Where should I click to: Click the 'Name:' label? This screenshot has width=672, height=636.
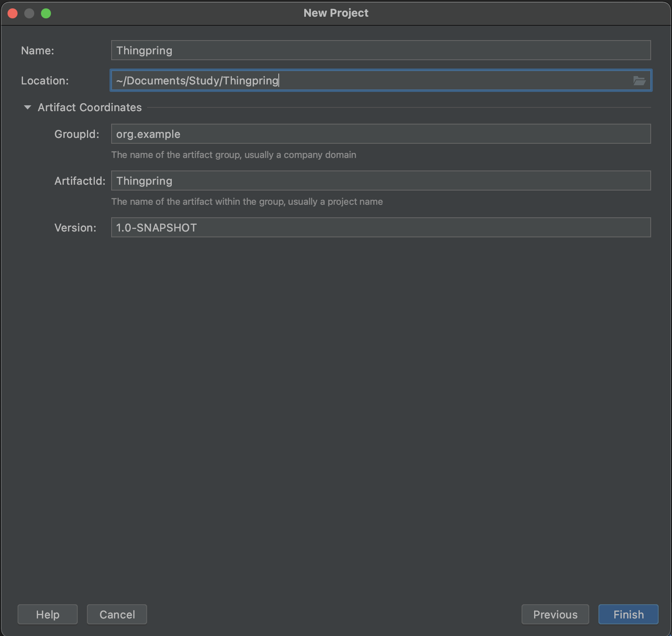click(x=38, y=51)
